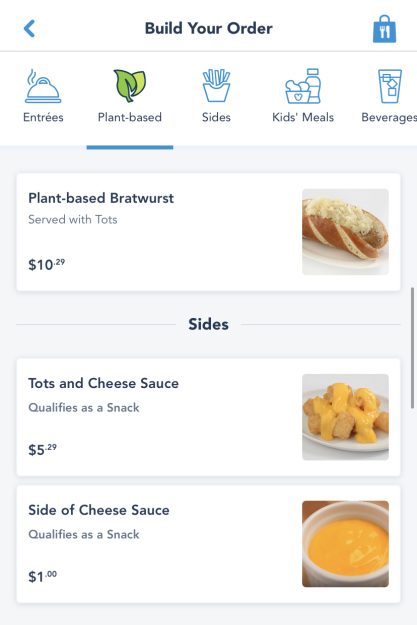
Task: Tap the Build Your Order title
Action: coord(208,28)
